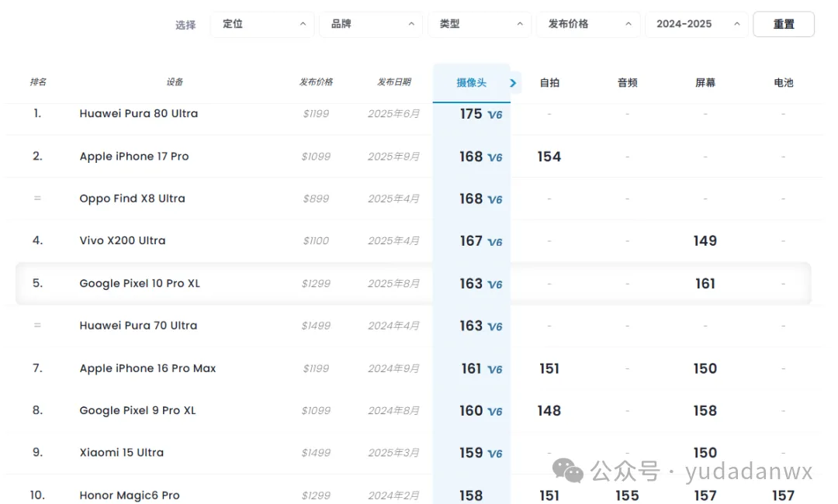Sort by the 发布日期 column header

pos(394,82)
